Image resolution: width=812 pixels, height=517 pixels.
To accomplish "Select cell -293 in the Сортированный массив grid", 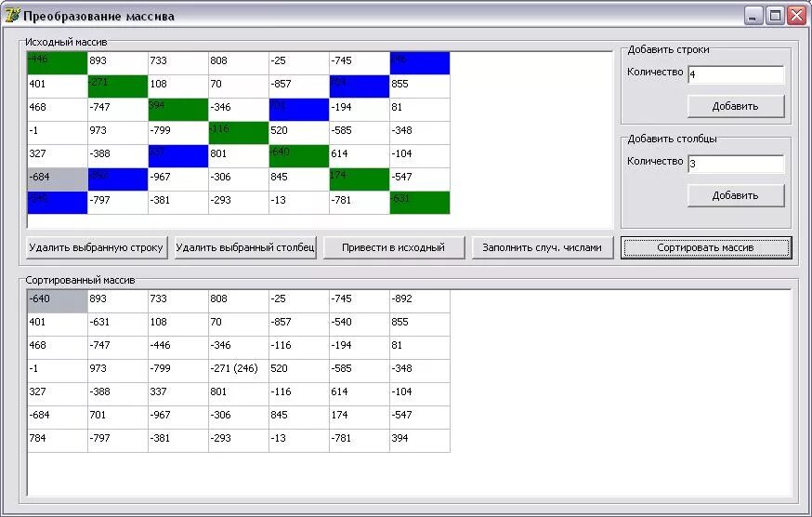I will pyautogui.click(x=239, y=441).
